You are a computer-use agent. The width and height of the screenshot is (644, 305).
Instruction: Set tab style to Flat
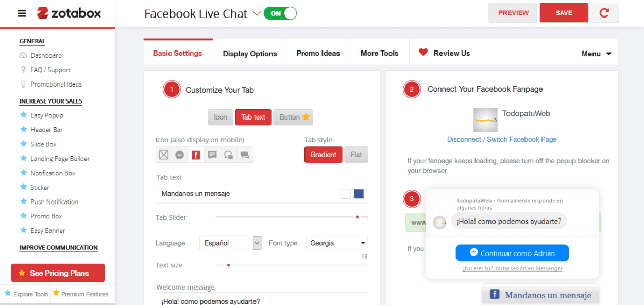pos(357,155)
